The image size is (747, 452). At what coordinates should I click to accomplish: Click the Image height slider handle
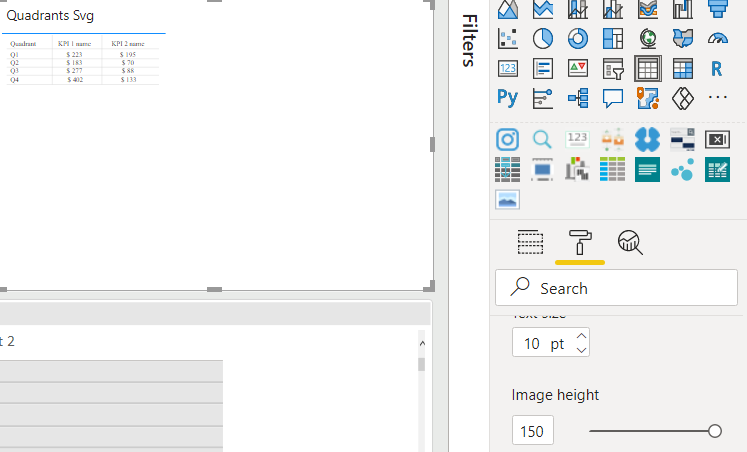(715, 431)
